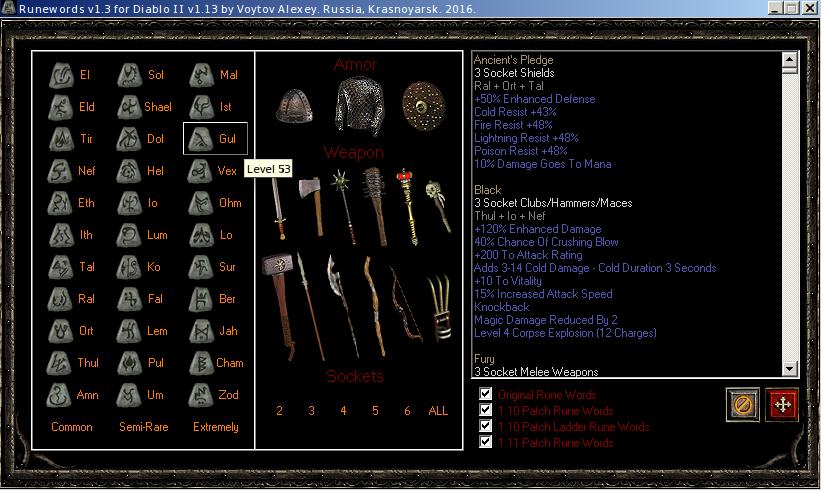Click the Vex rune stone
Image resolution: width=821 pixels, height=490 pixels.
coord(199,171)
